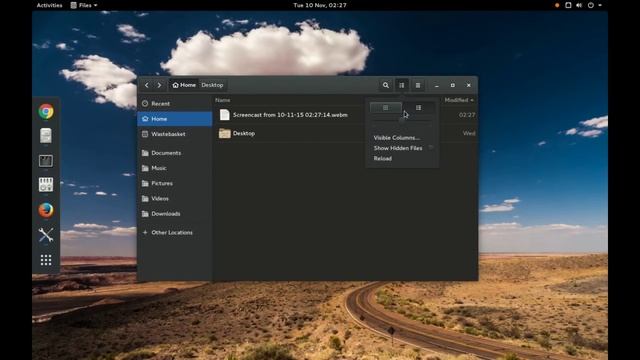Open Pictures in the sidebar
The height and width of the screenshot is (360, 640).
(x=175, y=183)
